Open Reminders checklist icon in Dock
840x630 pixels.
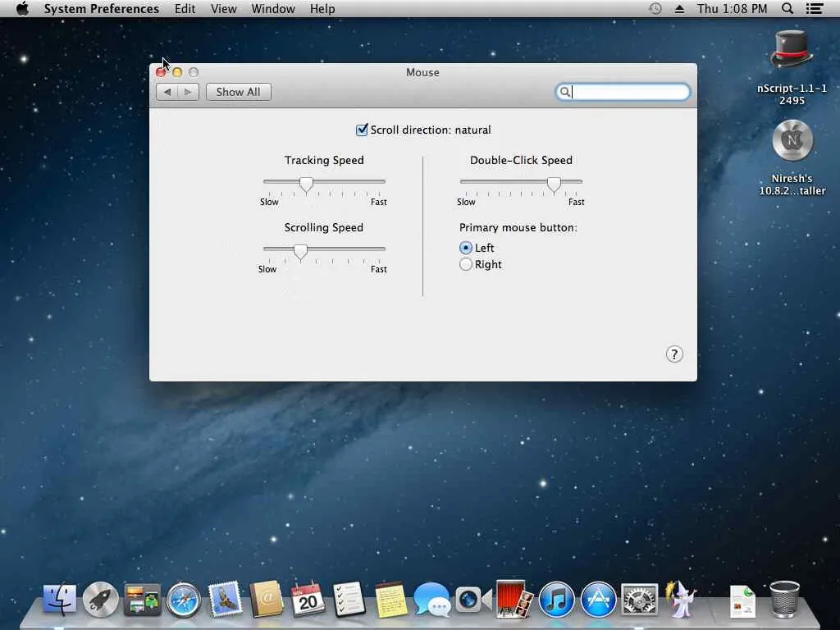coord(349,599)
